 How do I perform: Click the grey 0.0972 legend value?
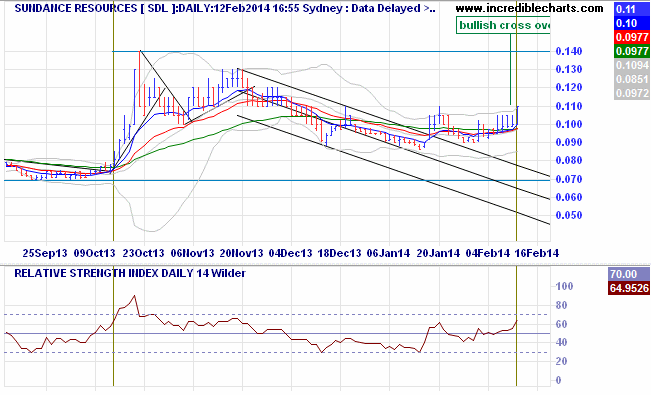point(631,93)
